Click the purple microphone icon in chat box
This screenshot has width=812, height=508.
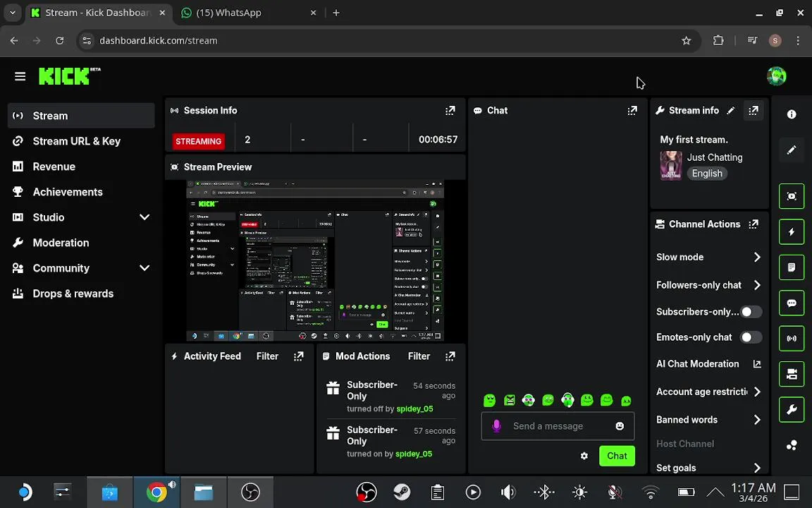coord(496,426)
